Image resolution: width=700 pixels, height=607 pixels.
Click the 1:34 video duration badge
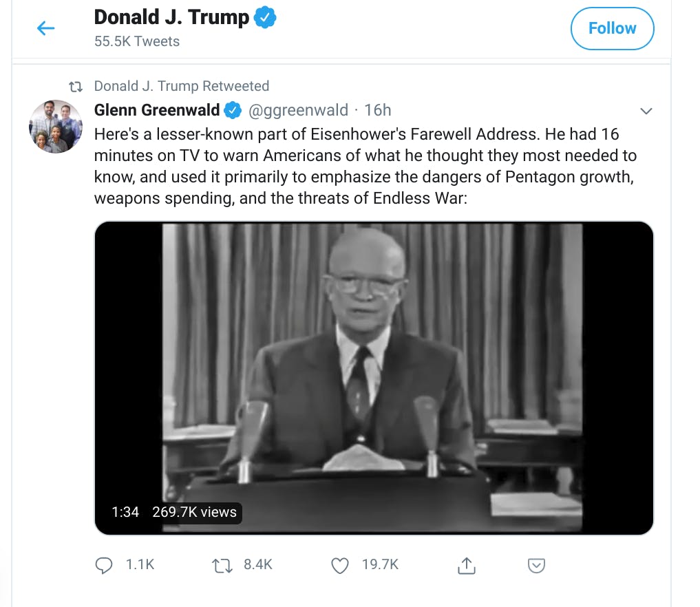point(125,512)
